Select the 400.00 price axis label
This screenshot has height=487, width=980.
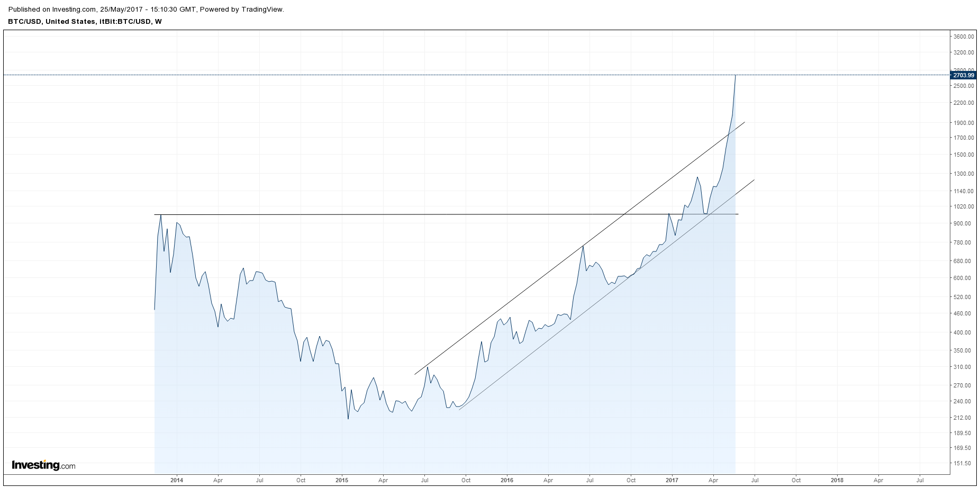(x=963, y=332)
